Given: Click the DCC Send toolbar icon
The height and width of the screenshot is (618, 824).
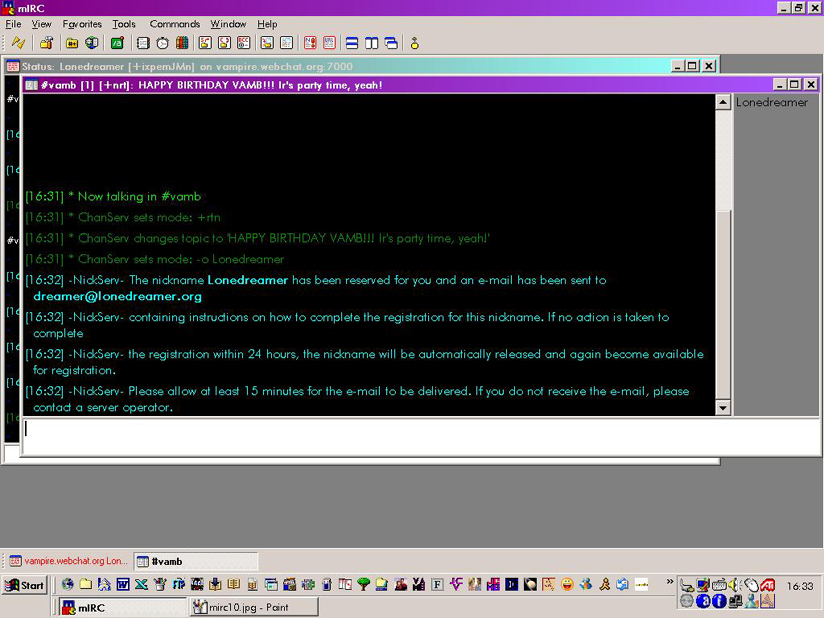Looking at the screenshot, I should click(x=205, y=43).
